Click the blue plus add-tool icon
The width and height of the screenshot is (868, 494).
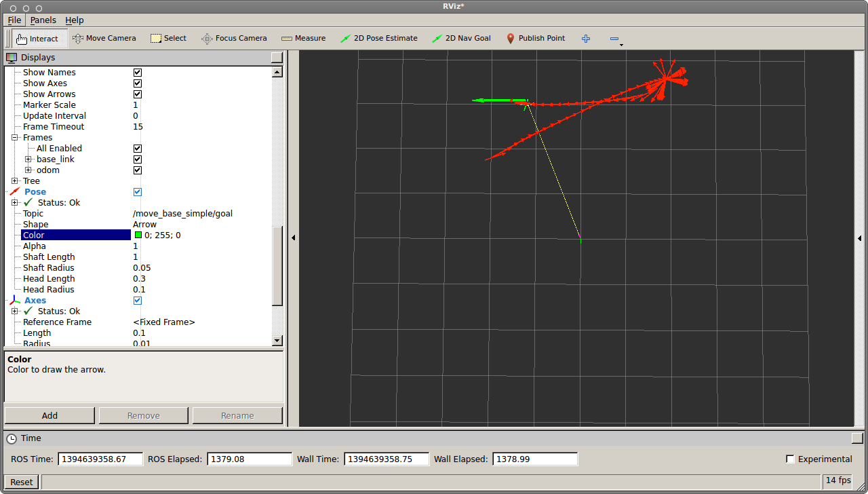coord(586,39)
